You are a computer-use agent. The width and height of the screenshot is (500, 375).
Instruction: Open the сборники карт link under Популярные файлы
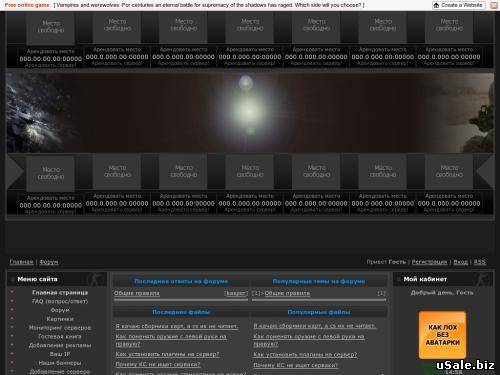click(x=315, y=326)
